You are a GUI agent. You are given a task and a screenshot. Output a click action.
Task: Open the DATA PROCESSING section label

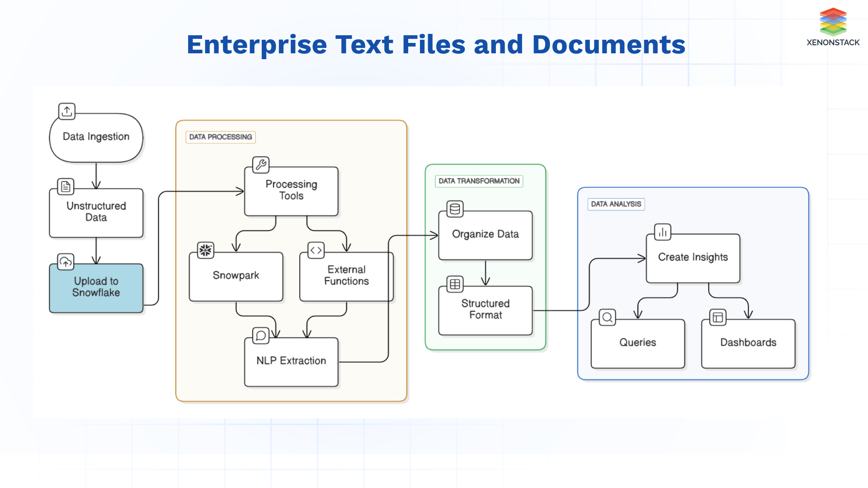click(x=220, y=137)
